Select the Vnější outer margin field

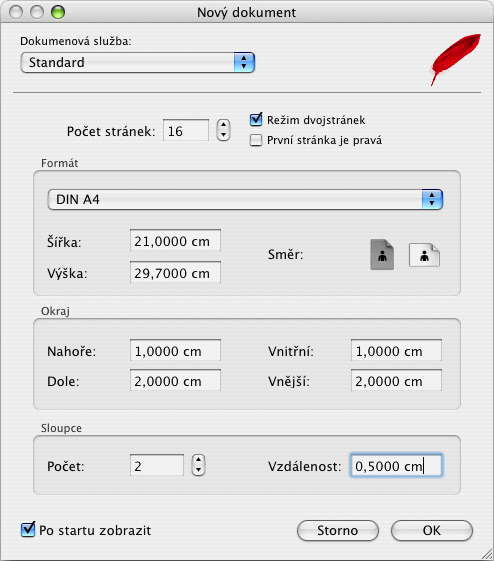coord(396,380)
